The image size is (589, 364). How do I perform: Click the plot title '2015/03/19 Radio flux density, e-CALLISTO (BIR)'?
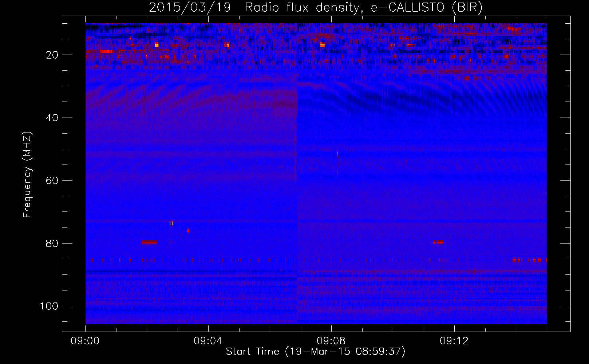pyautogui.click(x=316, y=7)
